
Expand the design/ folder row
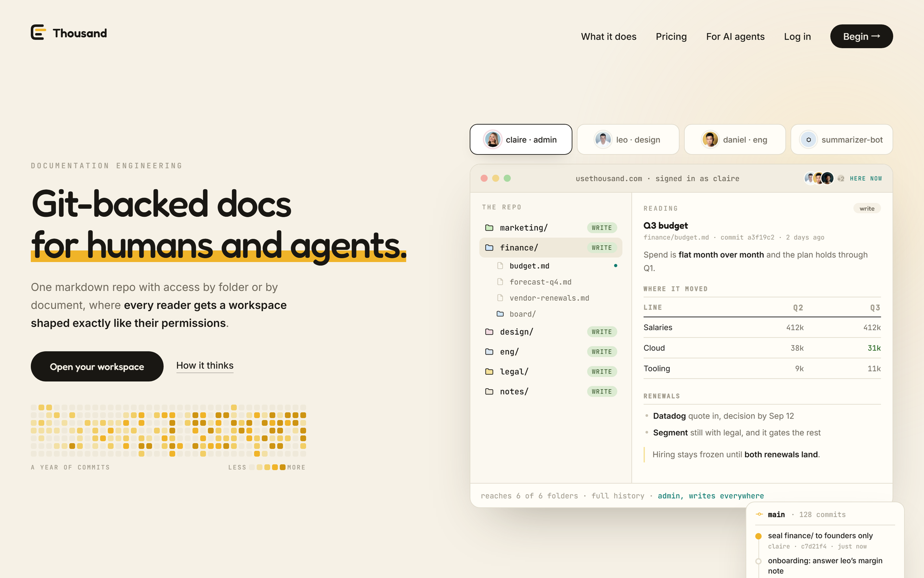[551, 332]
